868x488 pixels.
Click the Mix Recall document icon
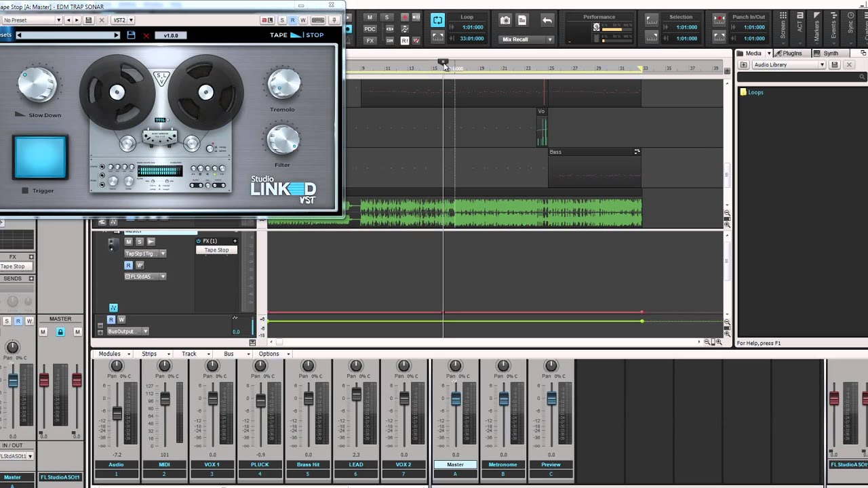click(x=522, y=20)
